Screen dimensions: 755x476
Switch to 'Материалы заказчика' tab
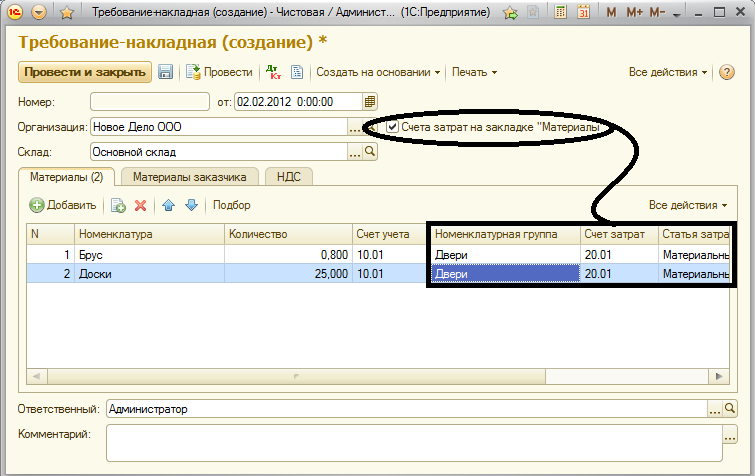click(x=190, y=177)
